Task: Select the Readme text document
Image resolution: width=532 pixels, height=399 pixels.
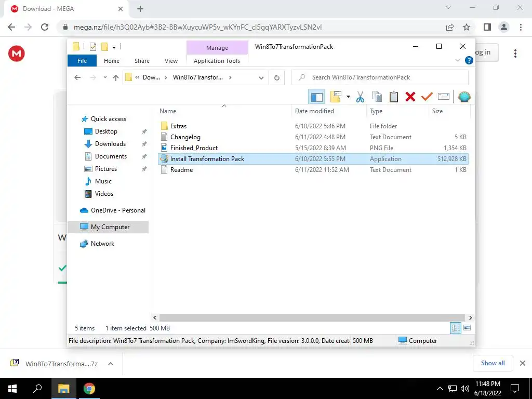Action: click(x=313, y=170)
